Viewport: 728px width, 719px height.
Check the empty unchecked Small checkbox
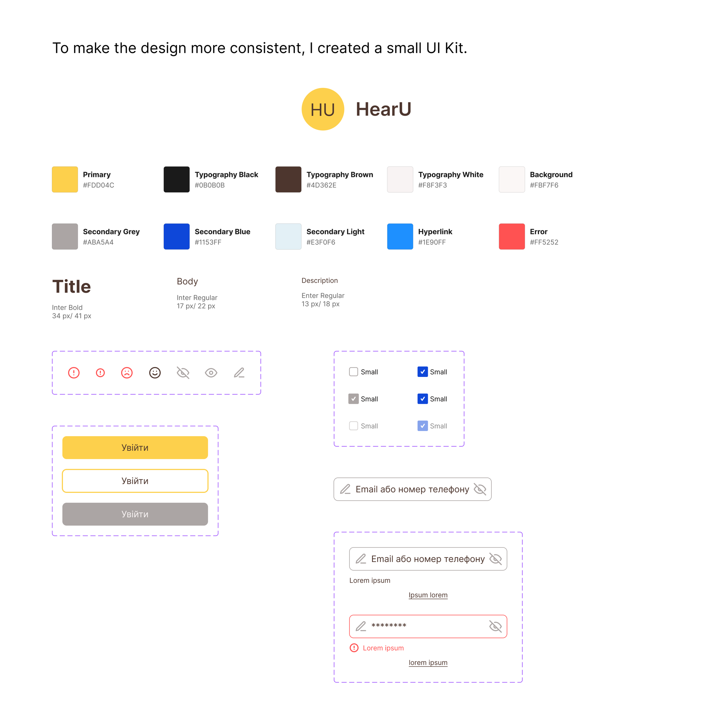pos(354,372)
